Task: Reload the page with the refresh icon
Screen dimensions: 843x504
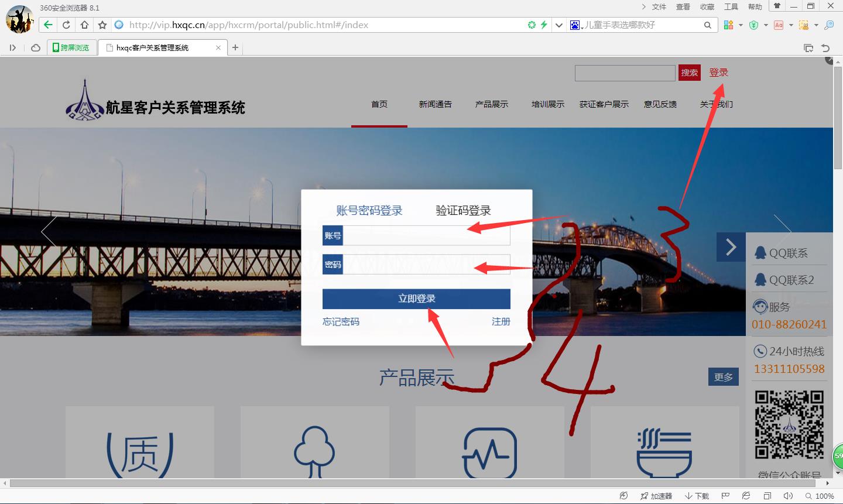Action: tap(66, 25)
